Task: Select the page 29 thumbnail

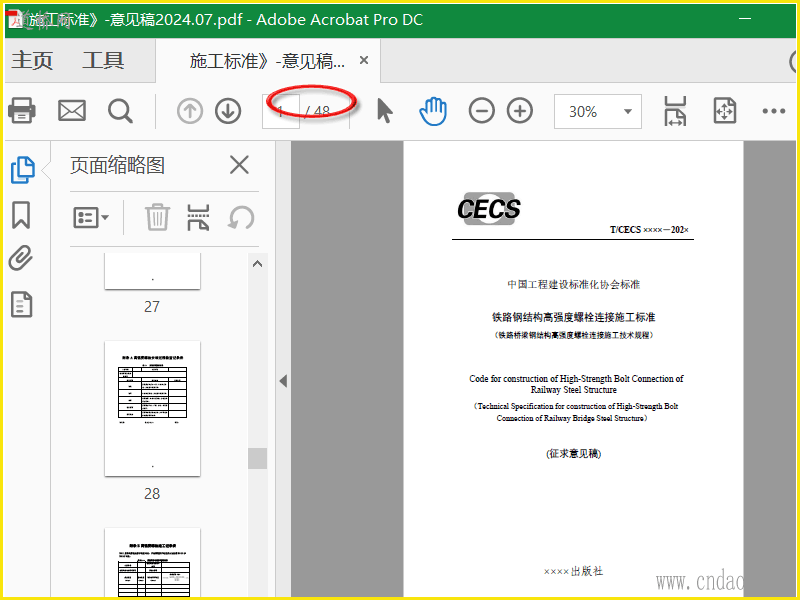Action: click(x=153, y=562)
